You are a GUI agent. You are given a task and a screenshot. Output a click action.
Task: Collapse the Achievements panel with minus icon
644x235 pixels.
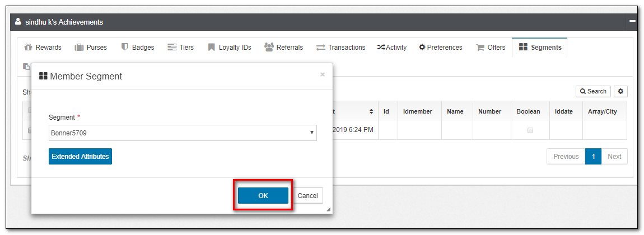point(632,21)
